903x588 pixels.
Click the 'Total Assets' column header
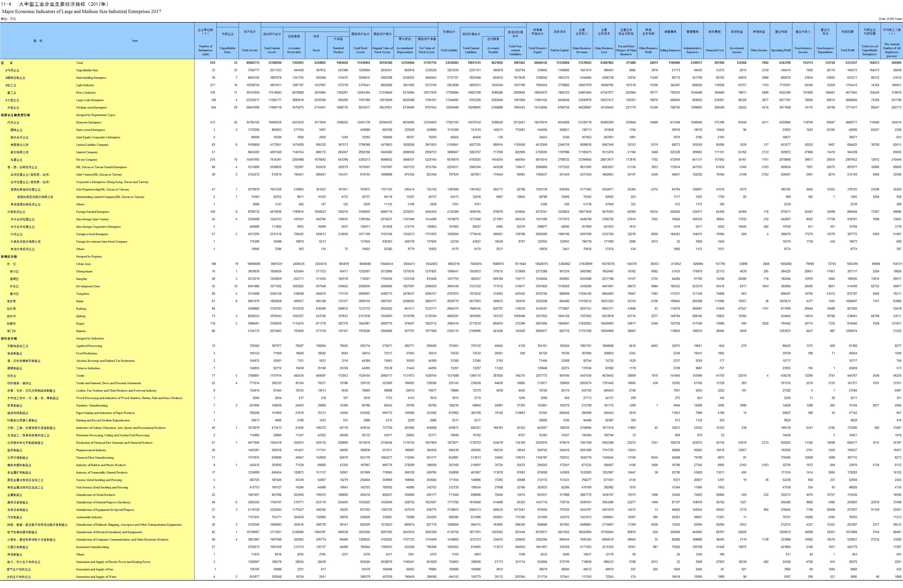[249, 50]
